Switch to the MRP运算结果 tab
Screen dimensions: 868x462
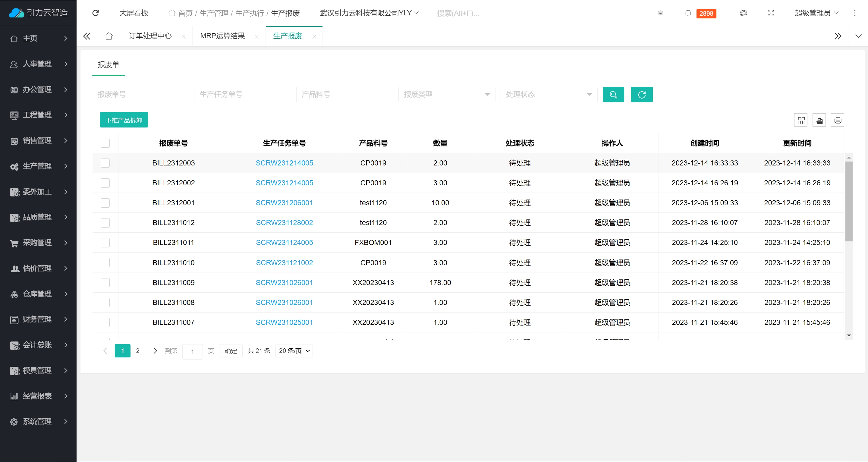222,36
